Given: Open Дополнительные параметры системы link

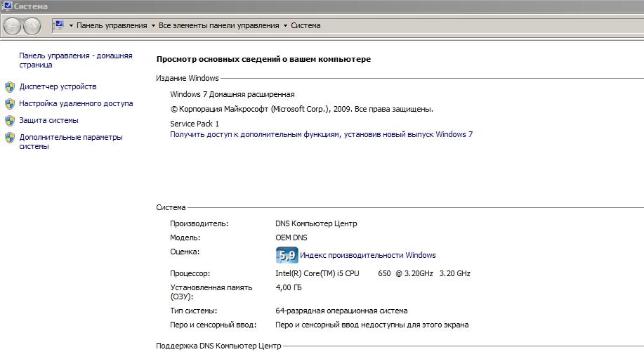Looking at the screenshot, I should click(71, 142).
